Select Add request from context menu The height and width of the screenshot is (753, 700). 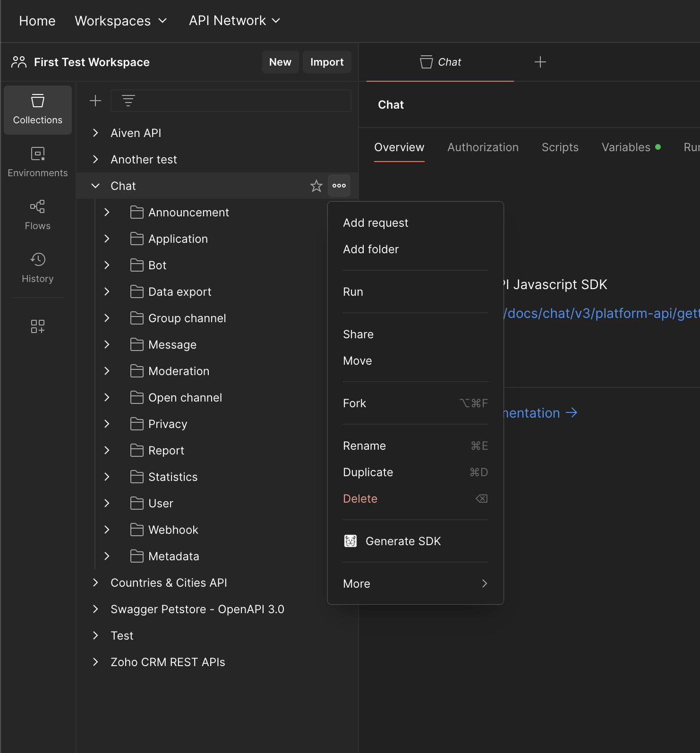(x=376, y=223)
